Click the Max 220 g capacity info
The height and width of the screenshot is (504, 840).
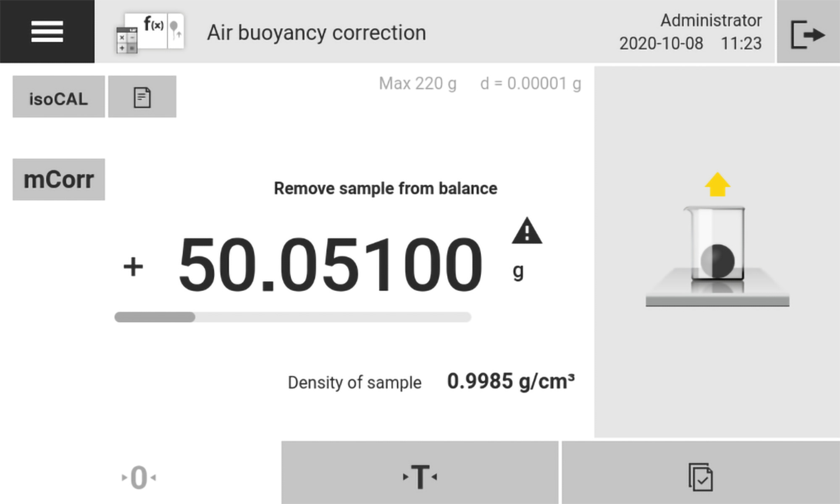(417, 84)
